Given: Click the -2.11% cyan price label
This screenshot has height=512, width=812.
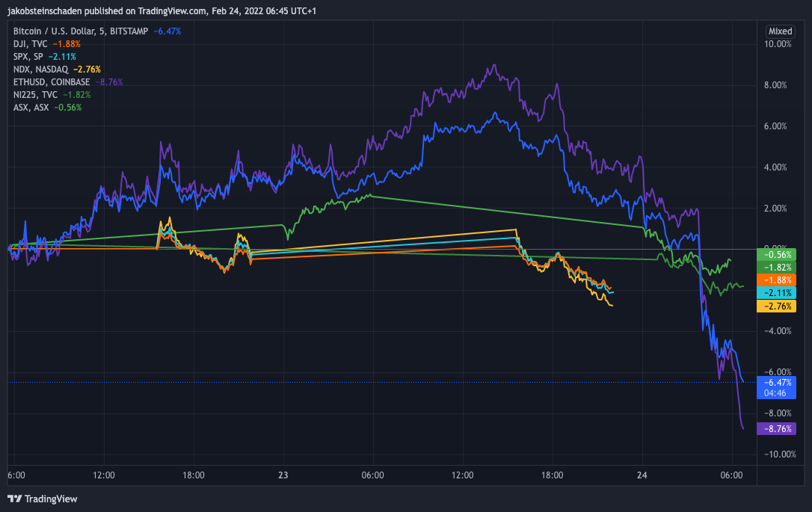Looking at the screenshot, I should 776,293.
